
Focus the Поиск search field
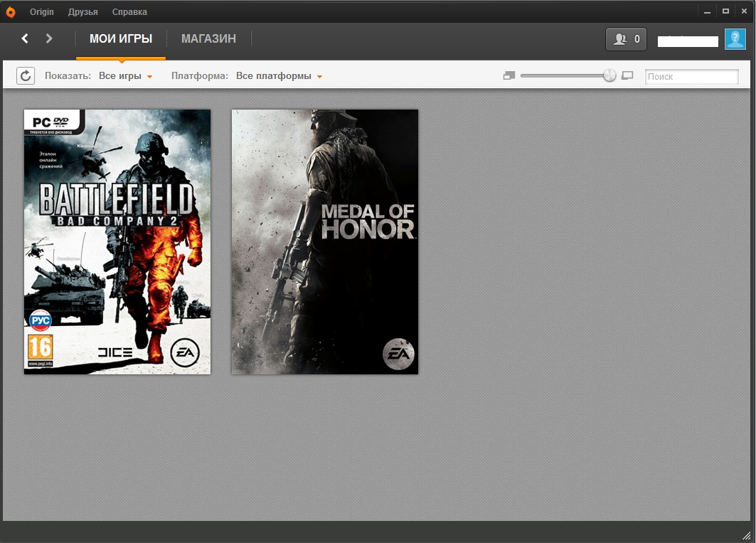[691, 76]
